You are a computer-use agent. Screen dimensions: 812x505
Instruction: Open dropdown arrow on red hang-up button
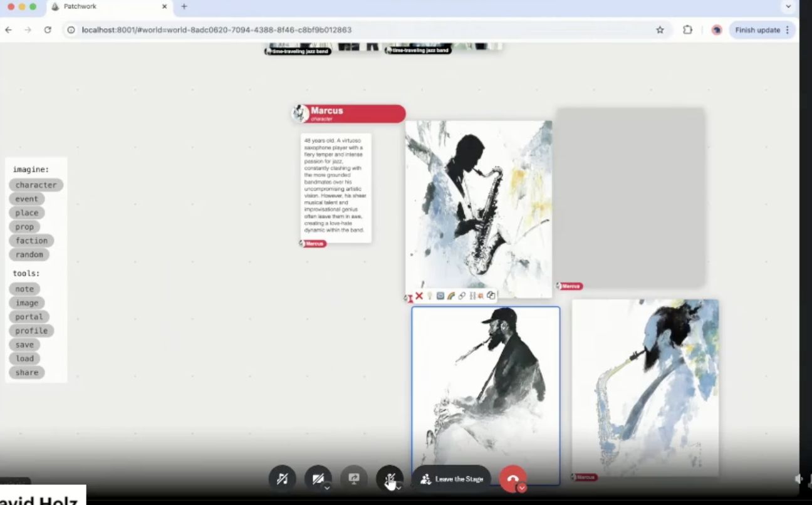522,488
